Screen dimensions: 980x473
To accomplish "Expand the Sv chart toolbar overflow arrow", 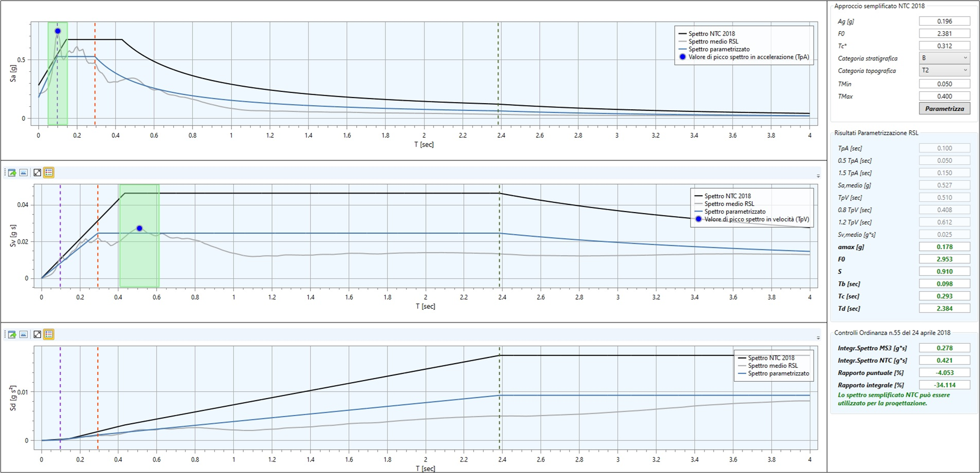I will click(818, 176).
